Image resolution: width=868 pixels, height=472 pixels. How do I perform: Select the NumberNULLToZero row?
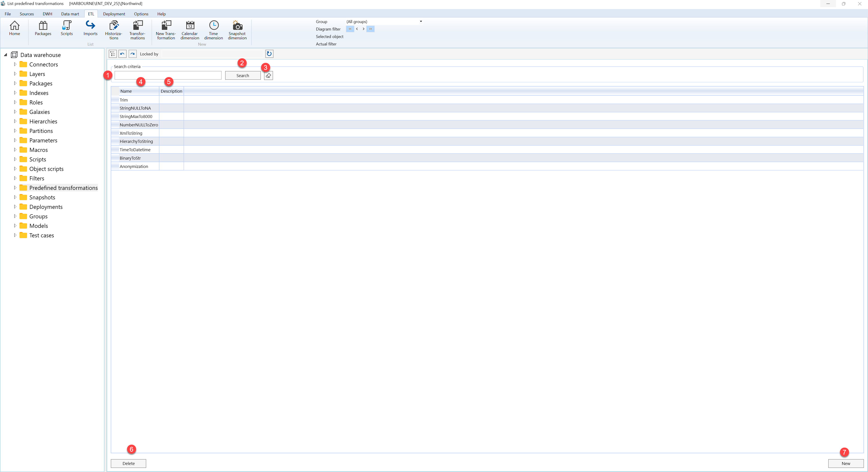pyautogui.click(x=487, y=125)
